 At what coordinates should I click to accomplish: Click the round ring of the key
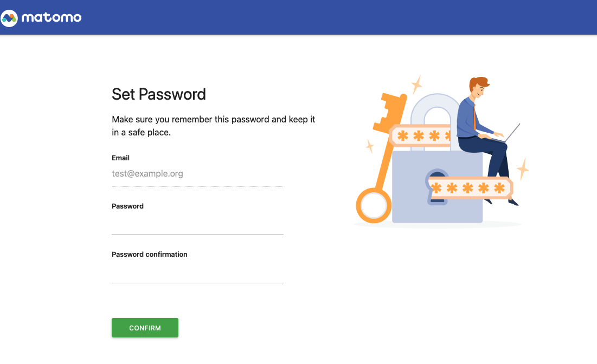[x=374, y=206]
